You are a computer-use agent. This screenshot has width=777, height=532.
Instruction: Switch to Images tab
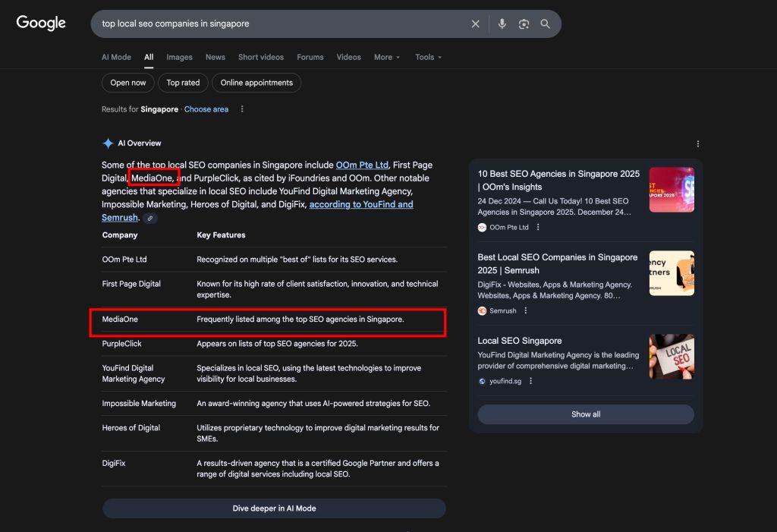click(x=179, y=57)
